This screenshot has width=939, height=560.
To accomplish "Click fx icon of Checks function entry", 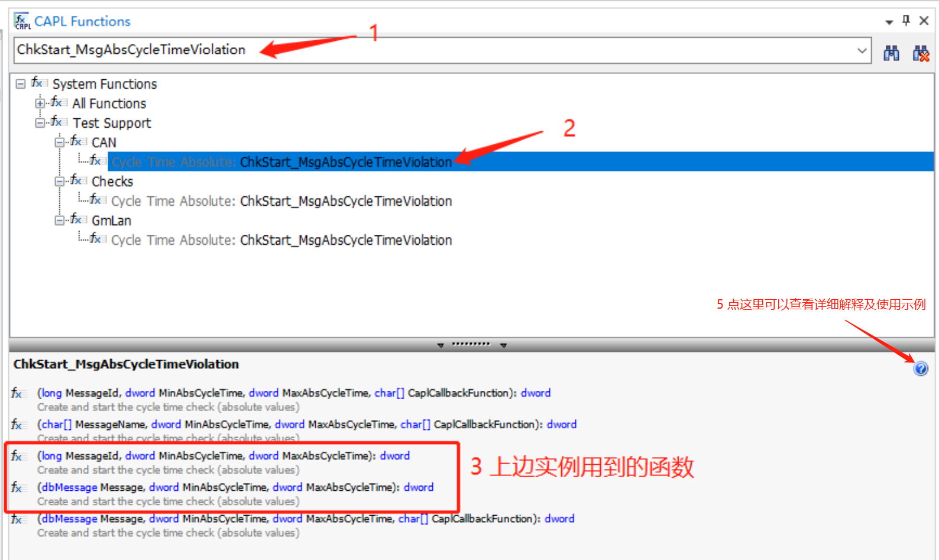I will point(98,200).
